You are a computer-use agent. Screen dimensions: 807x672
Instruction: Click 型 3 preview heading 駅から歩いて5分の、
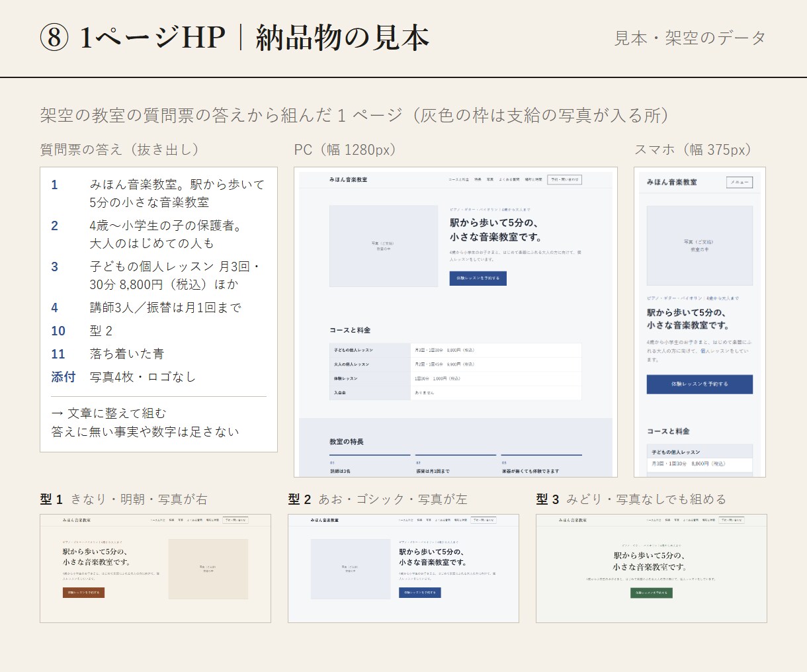coord(650,556)
